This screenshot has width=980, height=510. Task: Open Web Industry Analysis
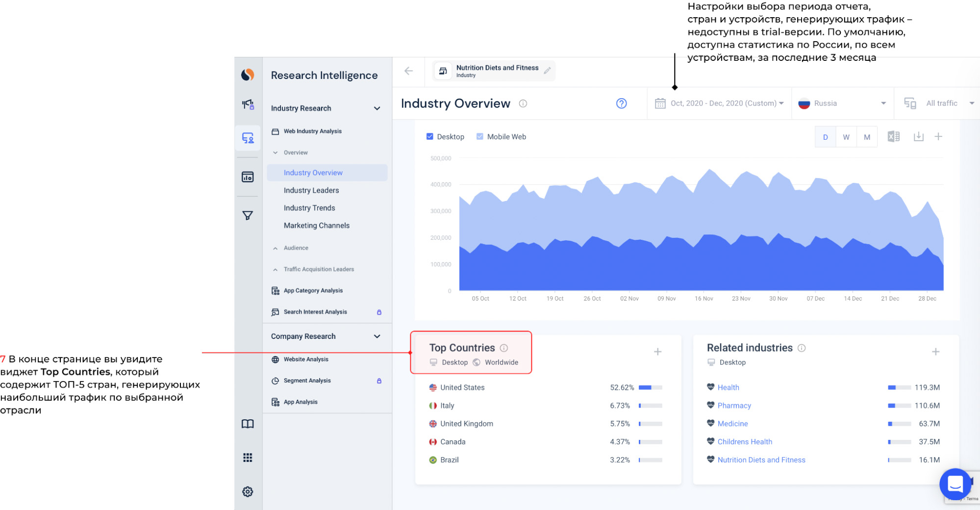point(313,131)
